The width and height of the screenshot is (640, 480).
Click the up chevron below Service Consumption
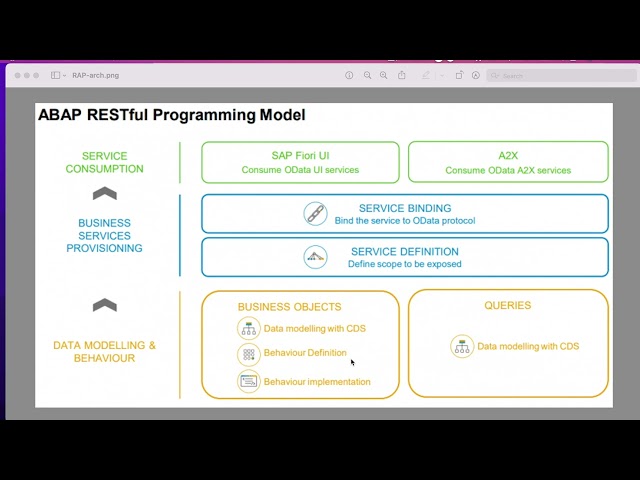click(x=105, y=193)
